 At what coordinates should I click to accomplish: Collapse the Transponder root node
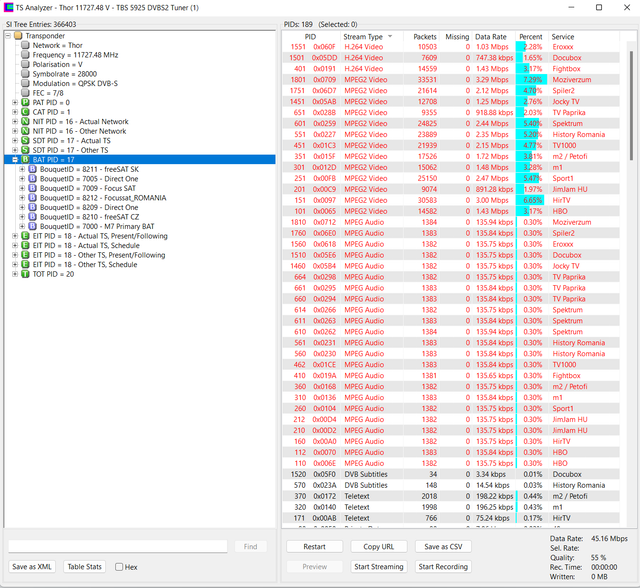pyautogui.click(x=8, y=36)
